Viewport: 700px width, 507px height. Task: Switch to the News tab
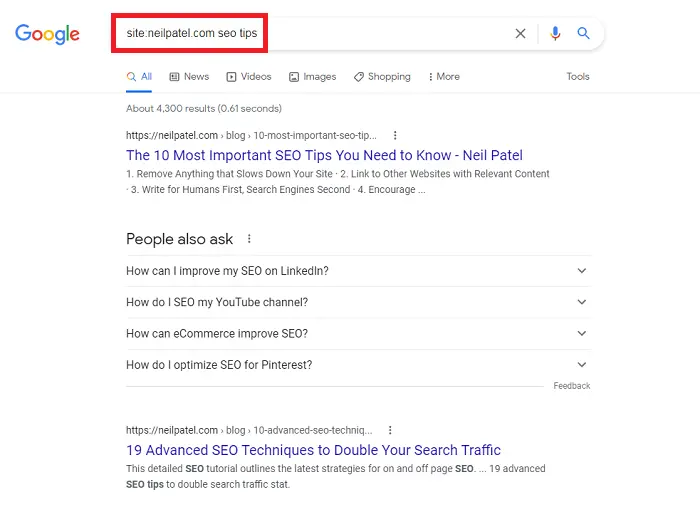pos(189,77)
